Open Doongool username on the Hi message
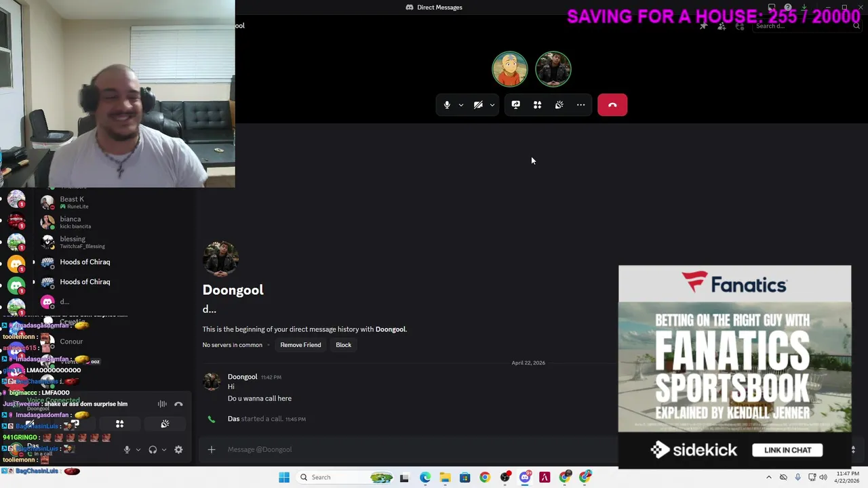 [x=242, y=377]
